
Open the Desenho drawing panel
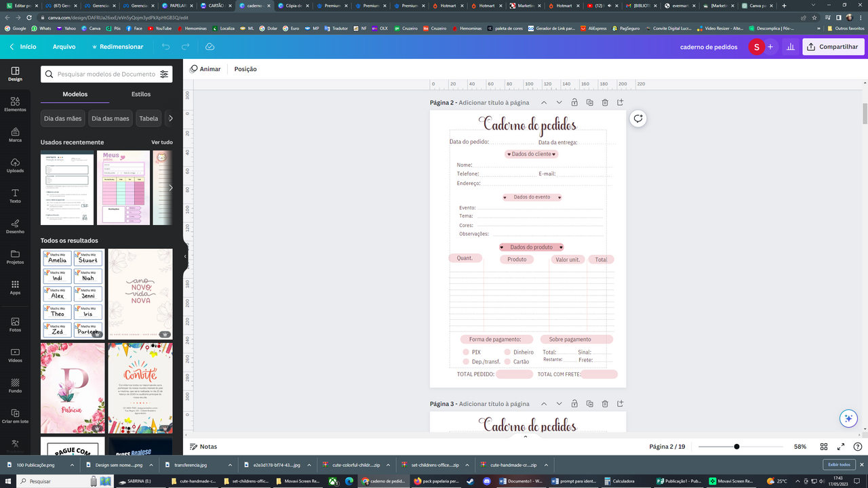(x=15, y=226)
